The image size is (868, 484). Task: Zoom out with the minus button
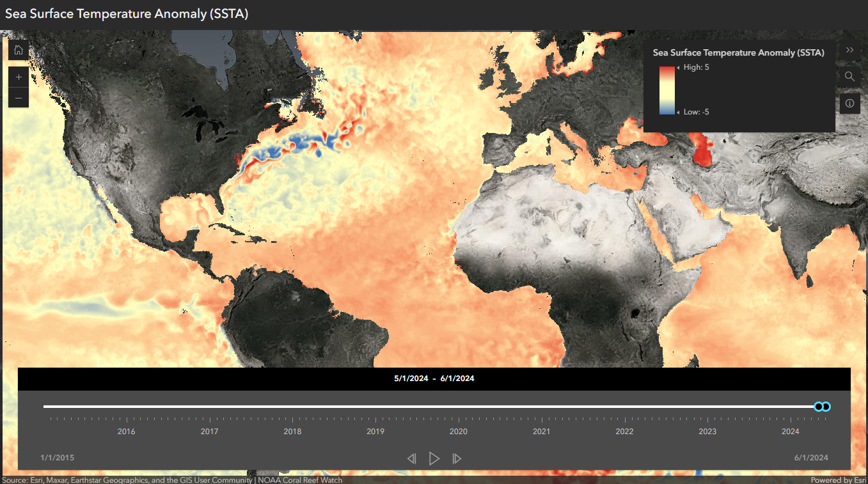click(x=18, y=98)
